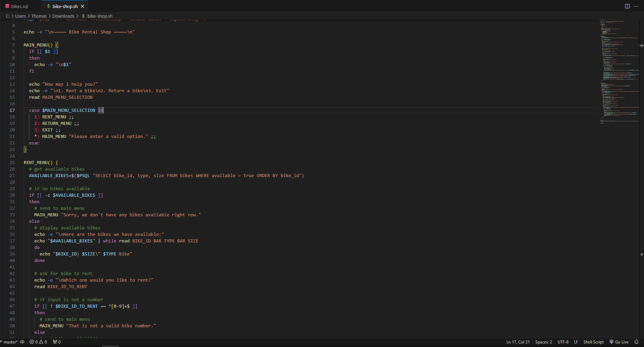The width and height of the screenshot is (644, 347).
Task: Open the Downloads breadcrumb dropdown
Action: pyautogui.click(x=63, y=16)
